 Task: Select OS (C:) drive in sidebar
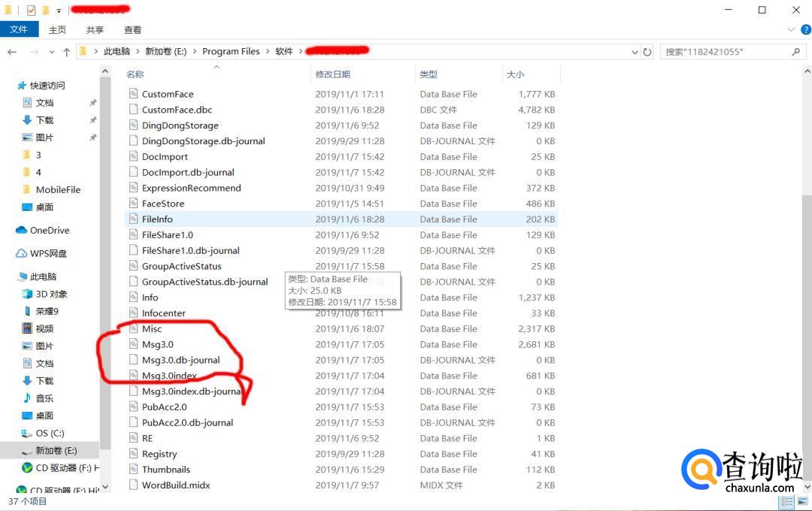click(x=50, y=433)
